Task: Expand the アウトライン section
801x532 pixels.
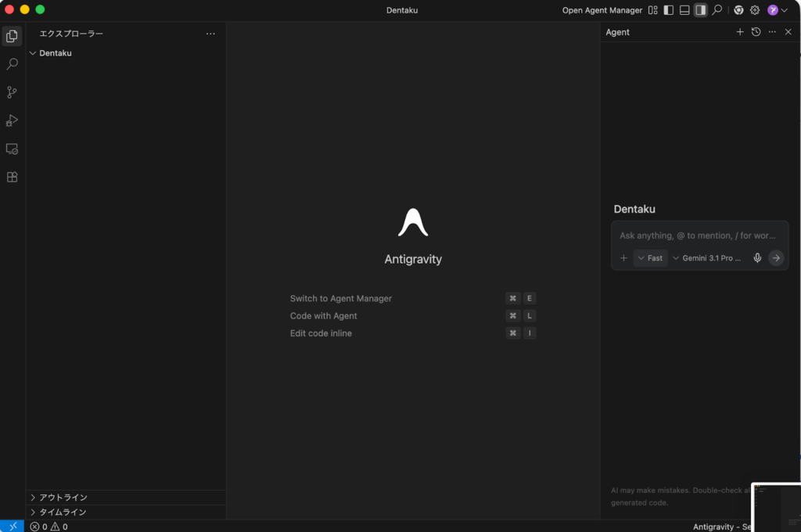Action: tap(63, 498)
